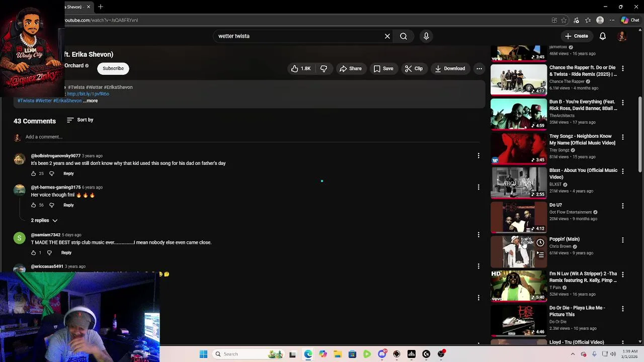The image size is (644, 362).
Task: Click the Share button under video
Action: pos(350,68)
